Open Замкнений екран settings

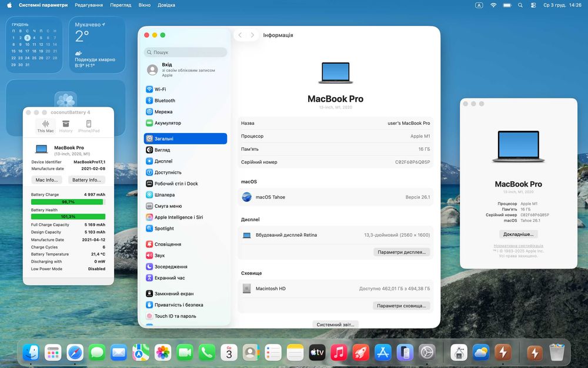185,294
